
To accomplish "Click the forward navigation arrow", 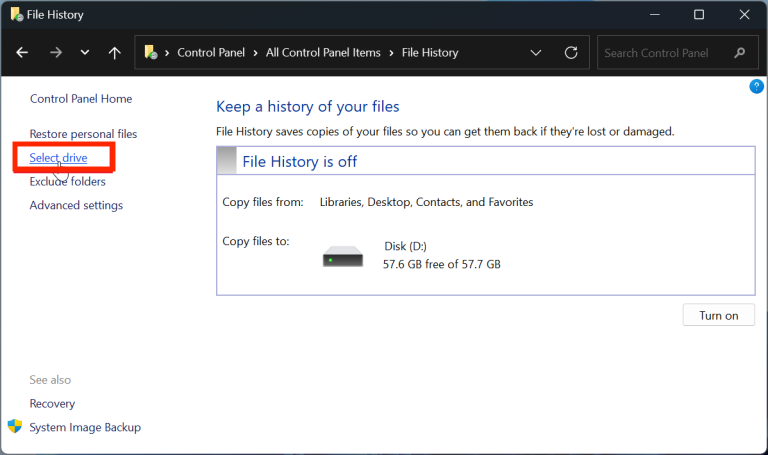I will click(x=56, y=52).
